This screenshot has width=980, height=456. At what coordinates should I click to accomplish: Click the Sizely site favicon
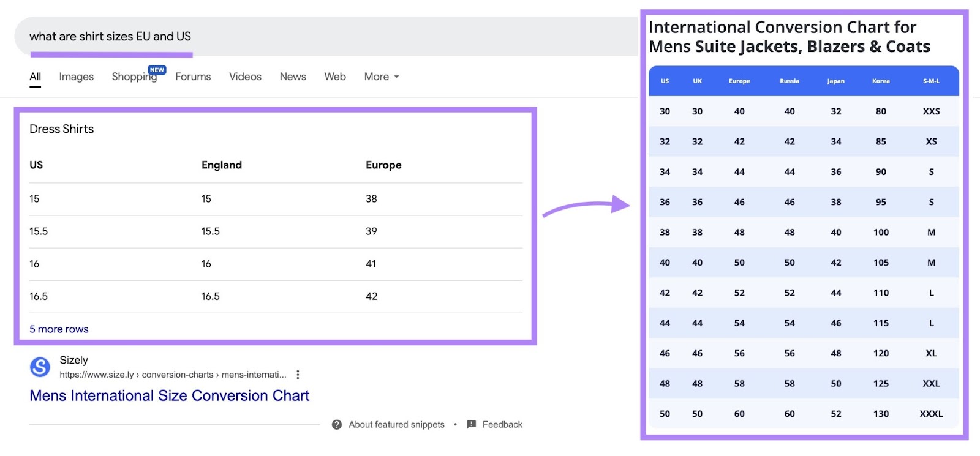40,367
